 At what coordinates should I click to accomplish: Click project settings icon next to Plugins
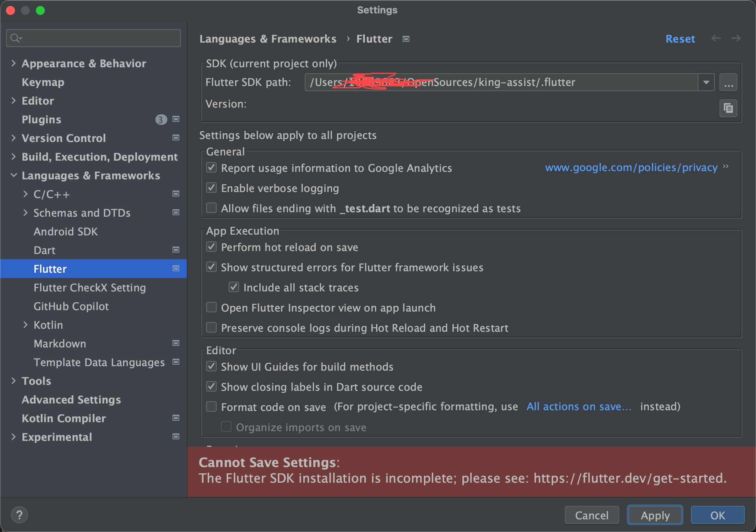pyautogui.click(x=176, y=119)
